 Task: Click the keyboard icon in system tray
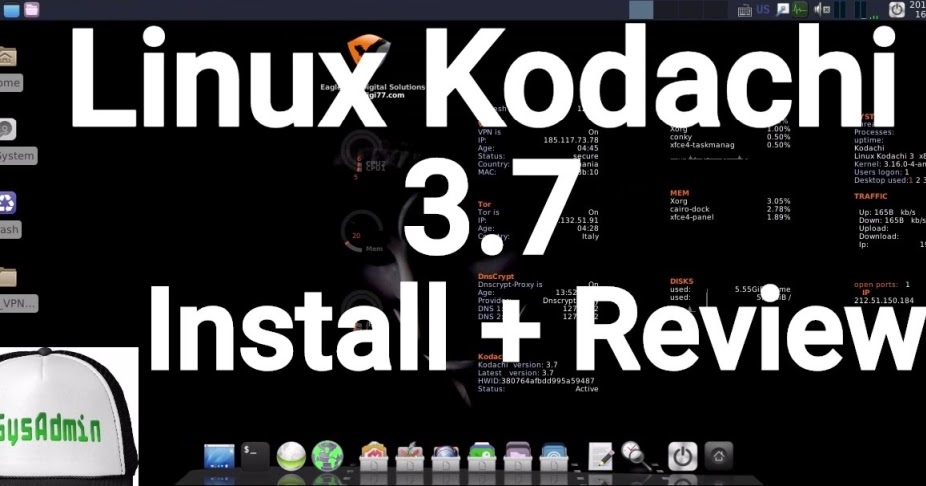click(745, 10)
